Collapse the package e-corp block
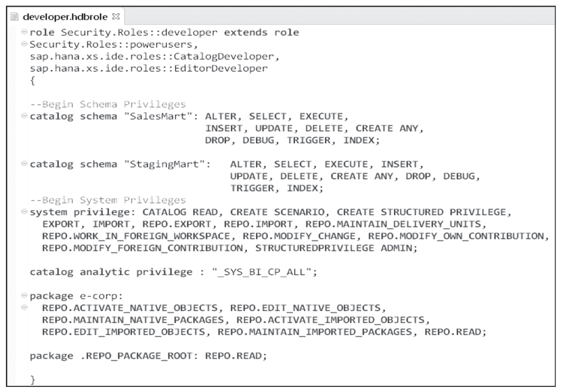This screenshot has width=562, height=392. [x=24, y=296]
